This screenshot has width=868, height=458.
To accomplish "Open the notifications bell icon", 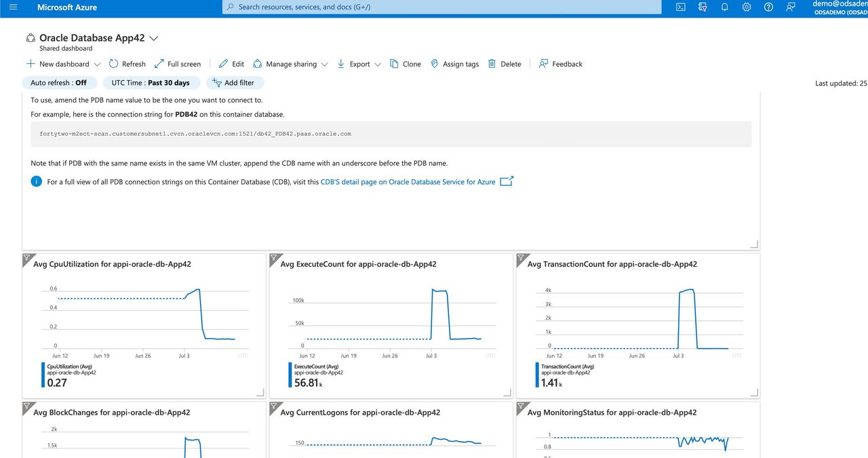I will 724,7.
